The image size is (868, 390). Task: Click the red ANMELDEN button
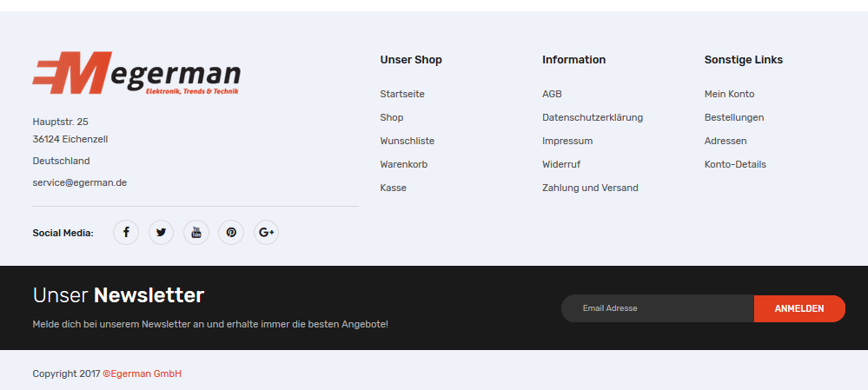[x=799, y=308]
